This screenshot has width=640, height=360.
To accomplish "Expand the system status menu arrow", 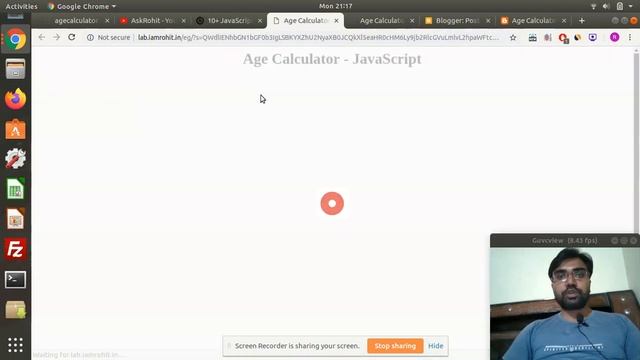I will coord(631,6).
